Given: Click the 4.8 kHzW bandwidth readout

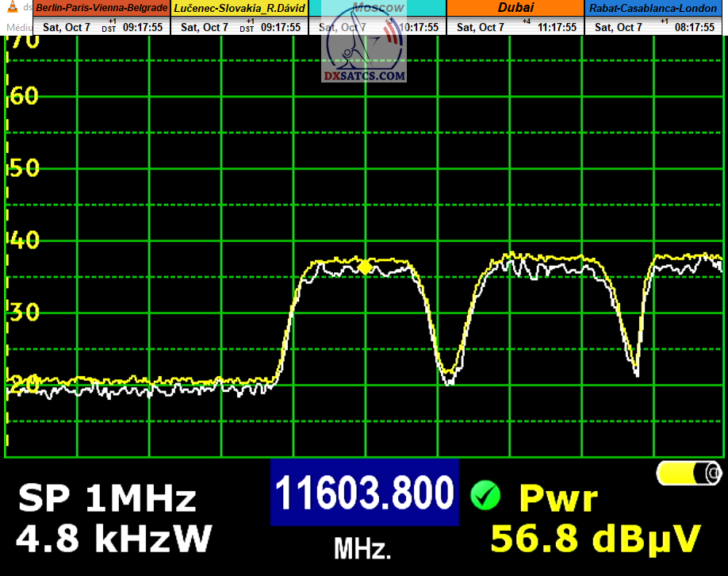Looking at the screenshot, I should 114,539.
